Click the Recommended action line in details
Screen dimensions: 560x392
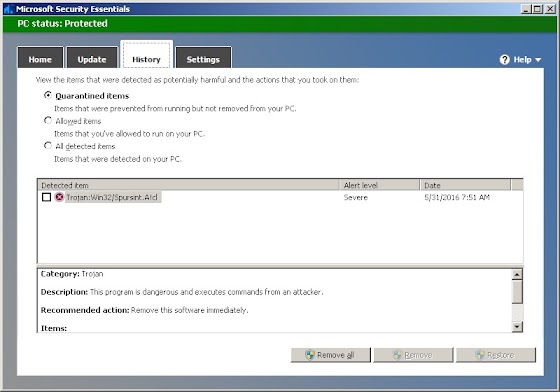point(144,310)
